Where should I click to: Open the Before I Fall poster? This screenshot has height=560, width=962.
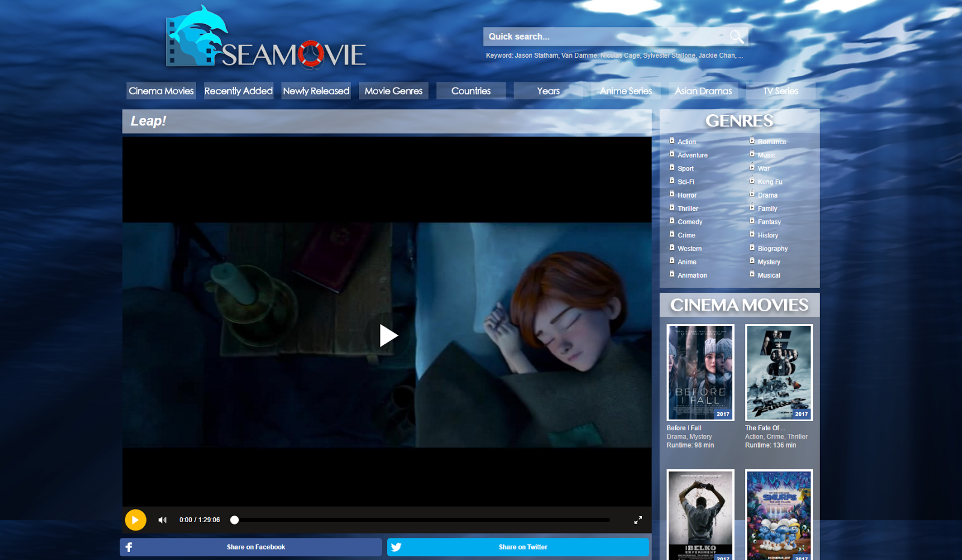[x=700, y=373]
